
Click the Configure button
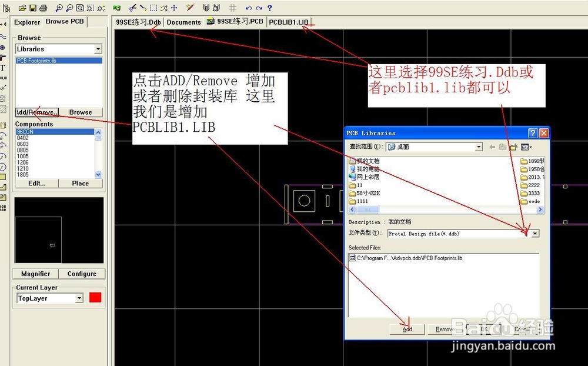82,274
